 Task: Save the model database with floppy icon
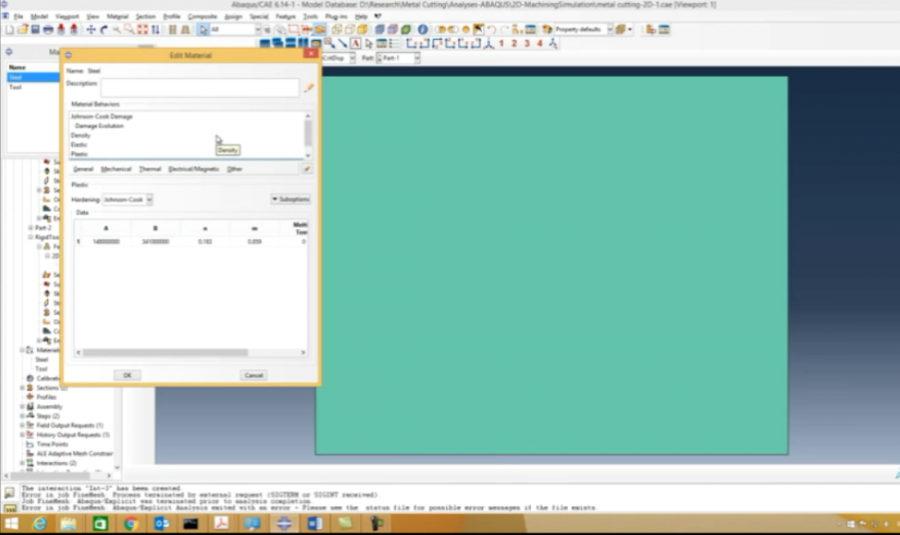[x=35, y=29]
